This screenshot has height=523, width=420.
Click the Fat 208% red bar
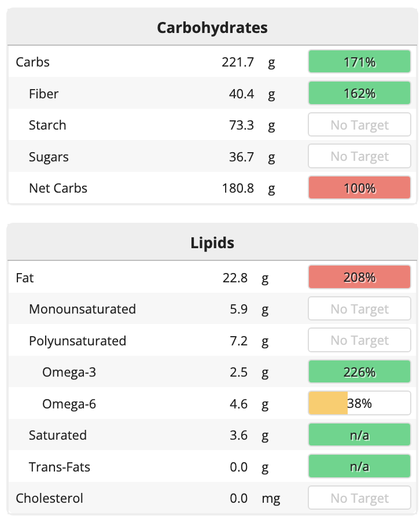point(359,278)
